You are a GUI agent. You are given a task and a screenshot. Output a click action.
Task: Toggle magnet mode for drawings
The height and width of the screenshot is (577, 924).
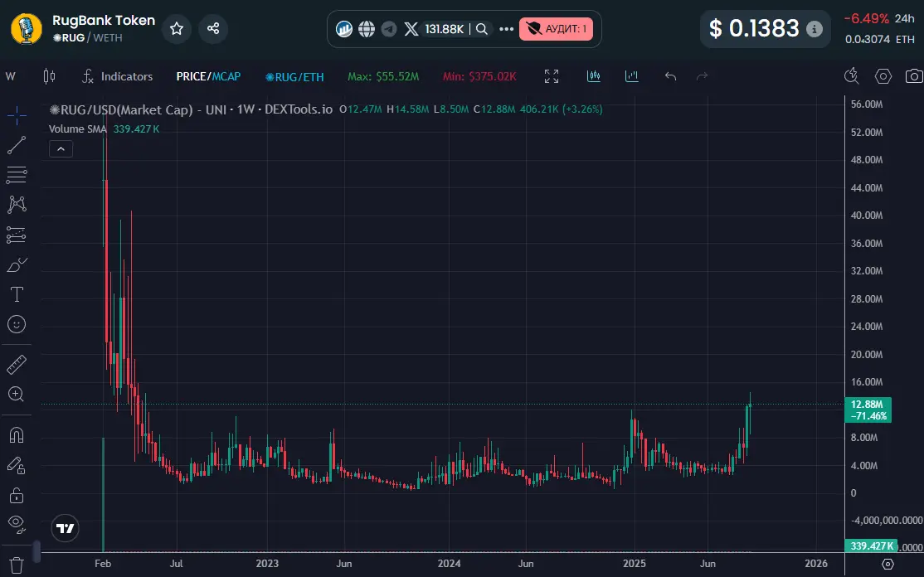(x=17, y=435)
